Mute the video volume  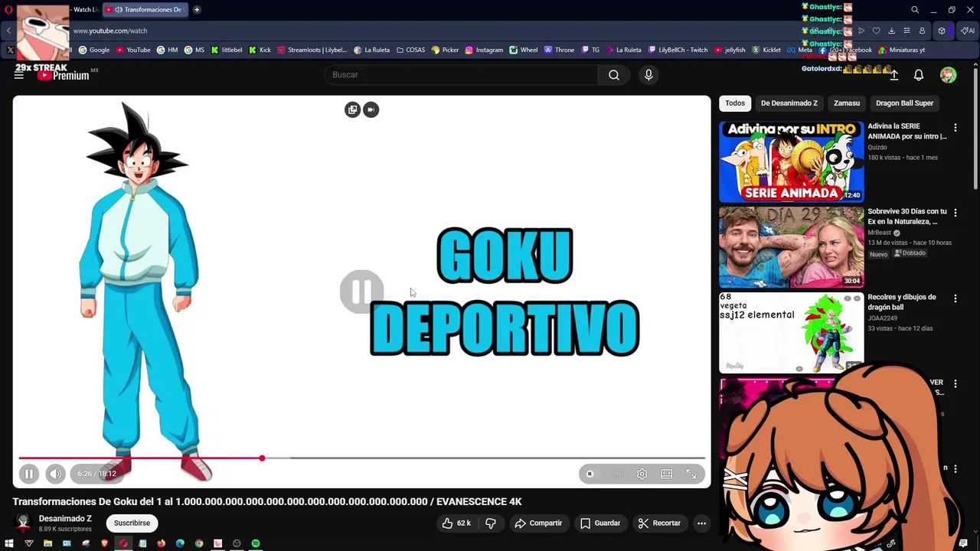55,474
